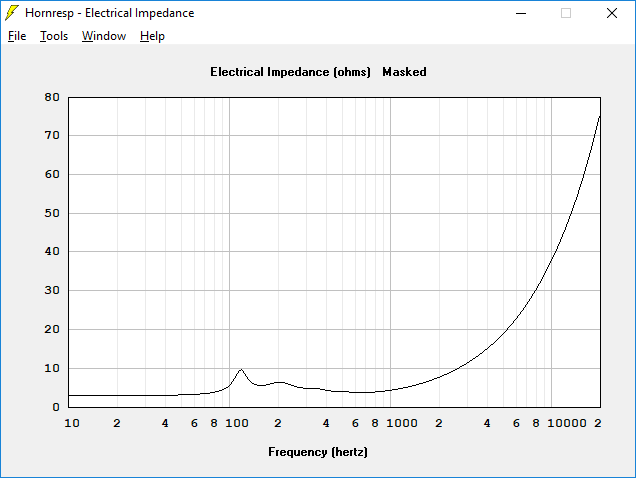Close the Electrical Impedance window
Viewport: 636px width, 478px height.
612,13
